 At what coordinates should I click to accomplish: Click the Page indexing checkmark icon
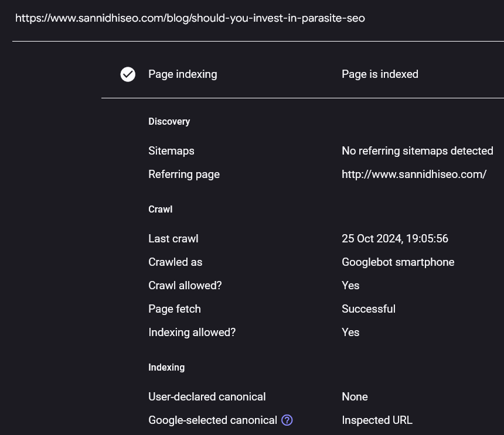[128, 74]
